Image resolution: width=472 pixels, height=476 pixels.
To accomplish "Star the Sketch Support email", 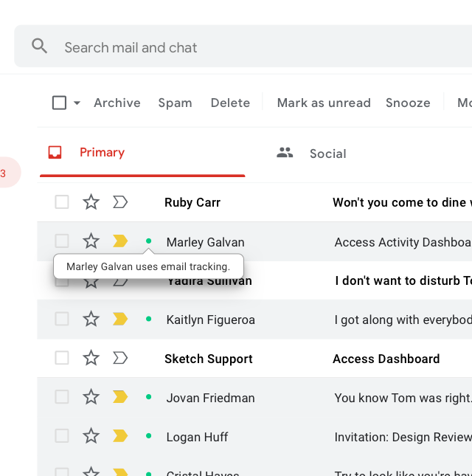I will tap(91, 359).
